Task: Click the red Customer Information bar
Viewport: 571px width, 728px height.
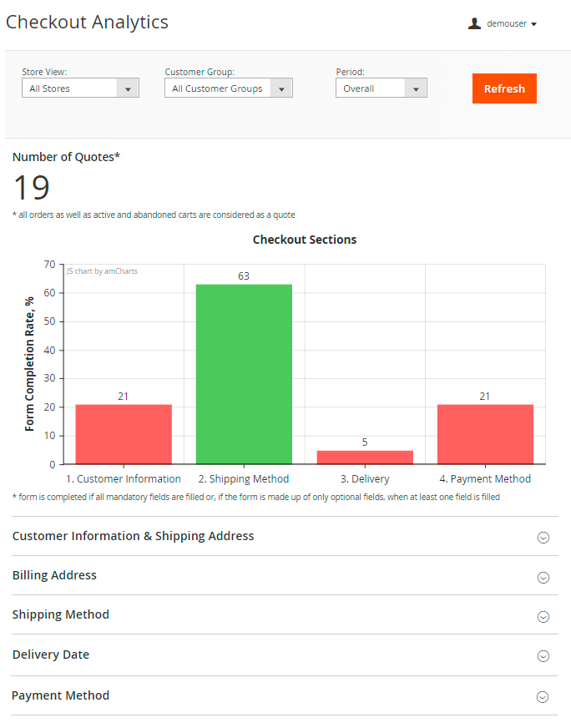Action: 124,434
